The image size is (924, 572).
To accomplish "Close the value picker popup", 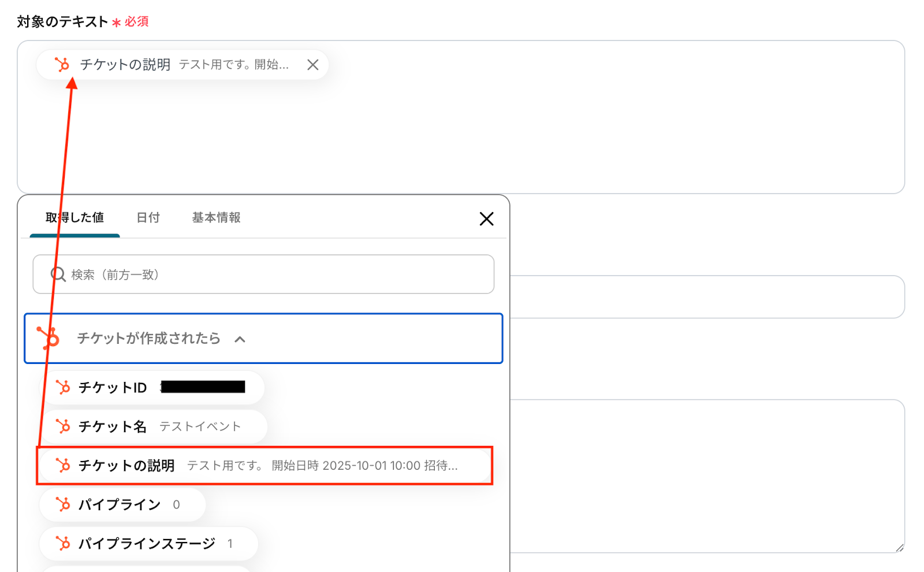I will [x=486, y=219].
